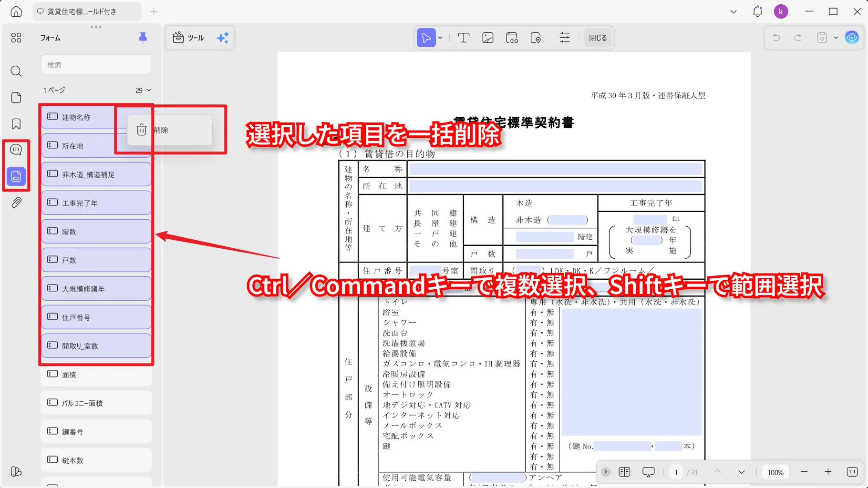Open the bookmarks panel
The height and width of the screenshot is (488, 868).
tap(16, 124)
